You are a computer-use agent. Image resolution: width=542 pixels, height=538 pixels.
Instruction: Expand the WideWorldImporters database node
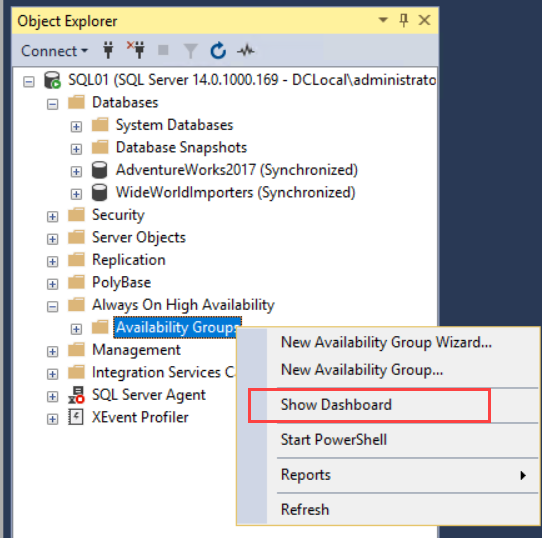point(76,194)
